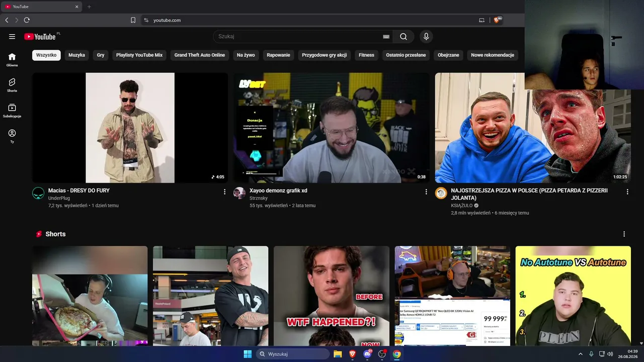Open the Shorts section options menu

click(x=624, y=234)
